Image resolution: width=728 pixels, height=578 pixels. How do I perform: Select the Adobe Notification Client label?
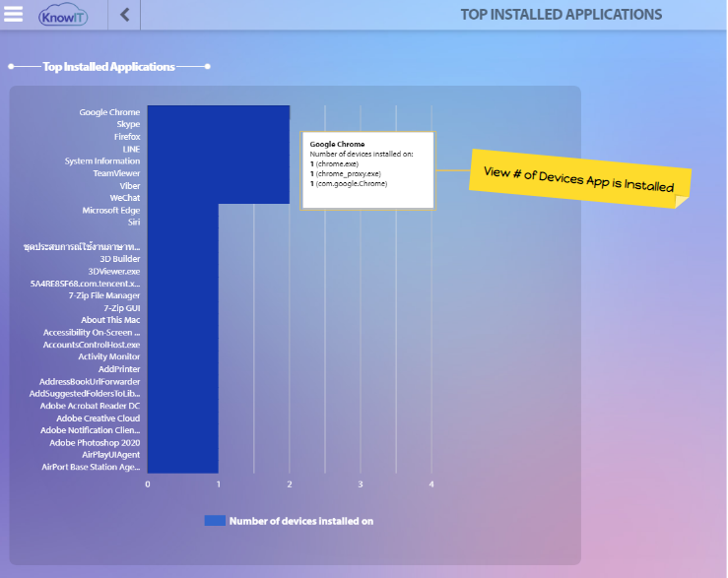[90, 430]
